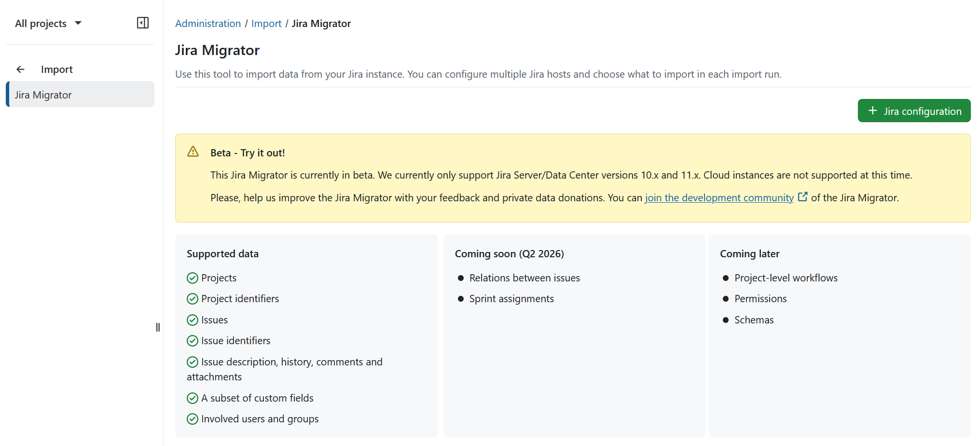Click the checkmark beside Issue description, history
This screenshot has height=446, width=980.
(x=193, y=362)
